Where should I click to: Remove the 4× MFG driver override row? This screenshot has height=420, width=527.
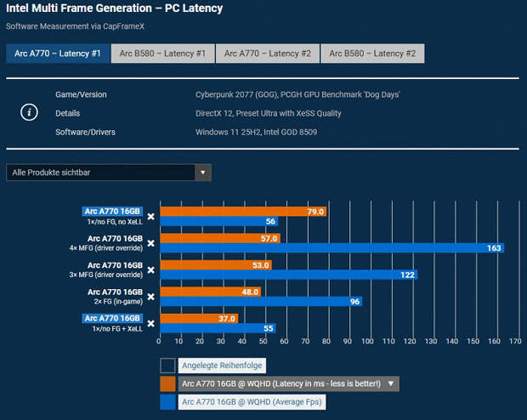pos(150,243)
